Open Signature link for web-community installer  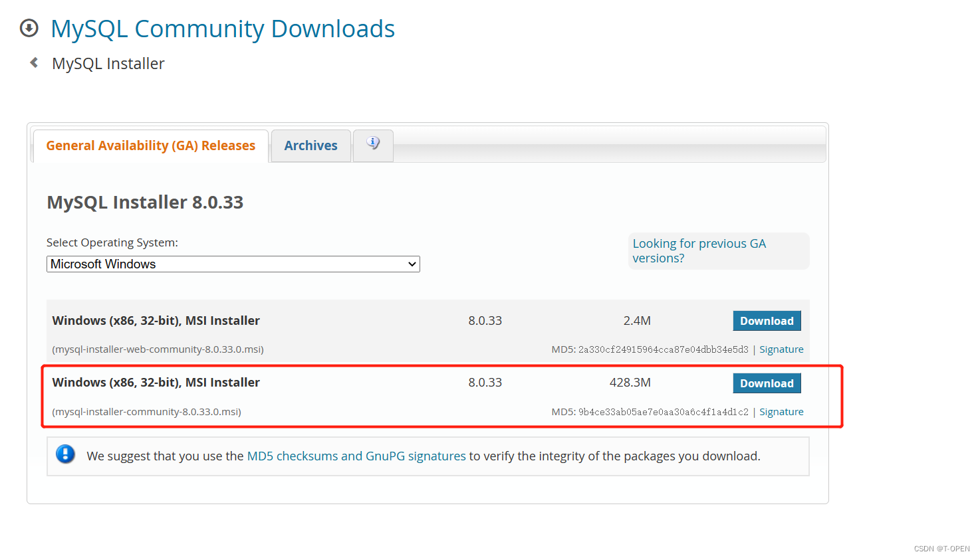point(781,349)
